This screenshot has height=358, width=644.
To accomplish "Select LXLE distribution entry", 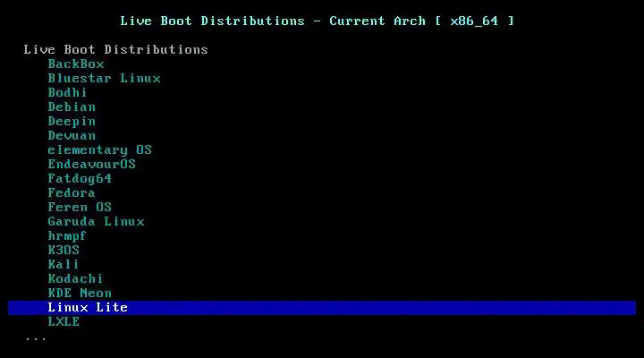I will point(64,322).
